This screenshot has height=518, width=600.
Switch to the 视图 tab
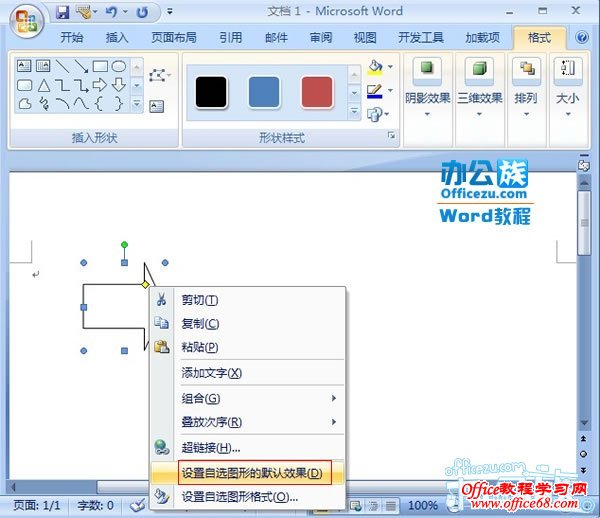click(365, 37)
